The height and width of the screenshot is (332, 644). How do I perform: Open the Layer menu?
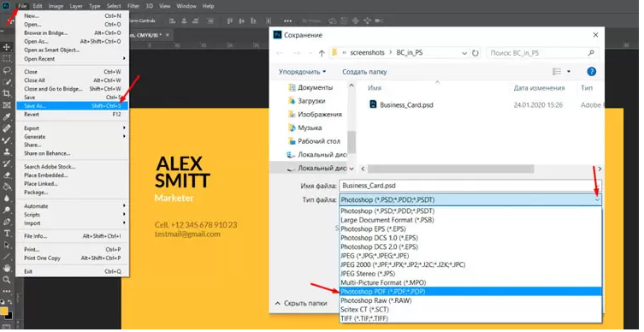[76, 6]
